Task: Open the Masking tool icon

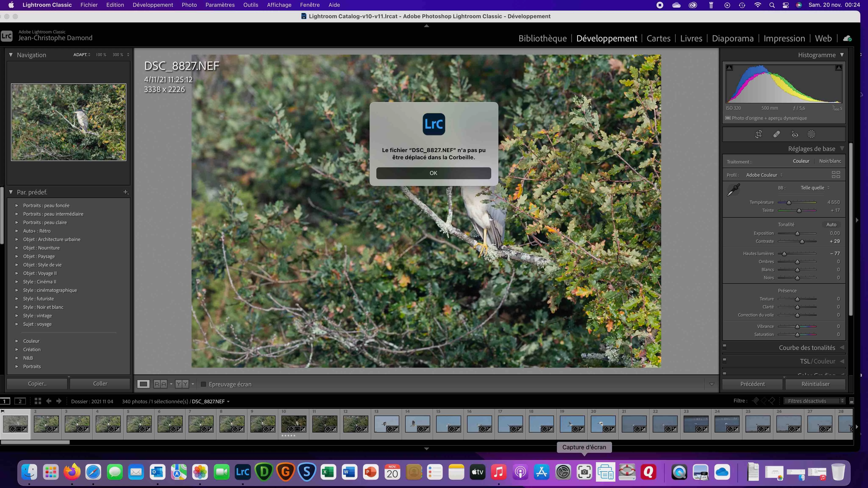Action: tap(811, 134)
